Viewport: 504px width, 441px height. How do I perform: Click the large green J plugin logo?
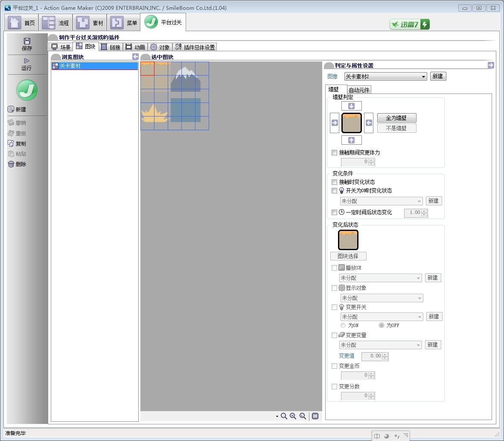tap(27, 90)
